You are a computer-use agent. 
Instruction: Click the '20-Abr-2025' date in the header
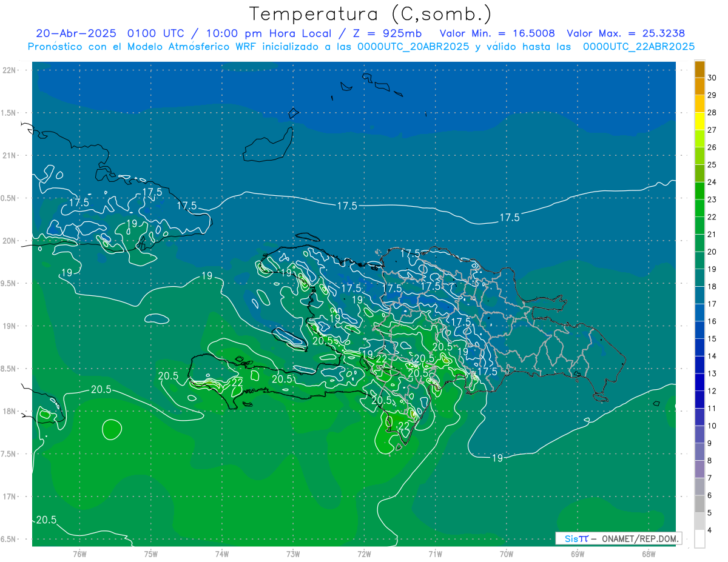(76, 33)
